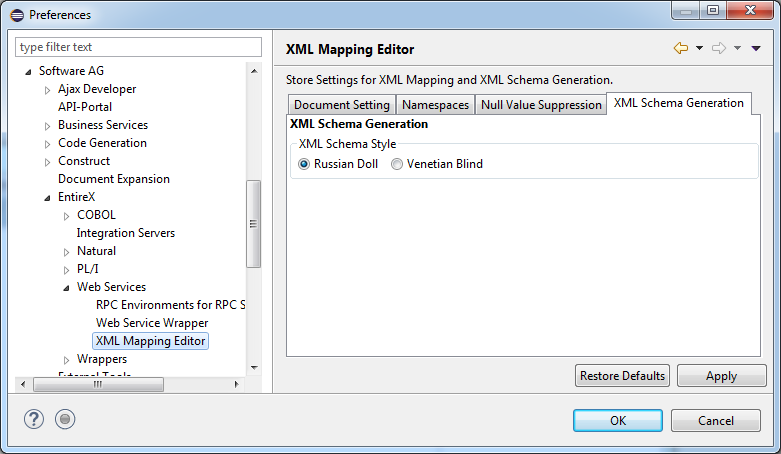This screenshot has height=454, width=781.
Task: Select RPC Environments for RPC tree item
Action: pyautogui.click(x=170, y=304)
